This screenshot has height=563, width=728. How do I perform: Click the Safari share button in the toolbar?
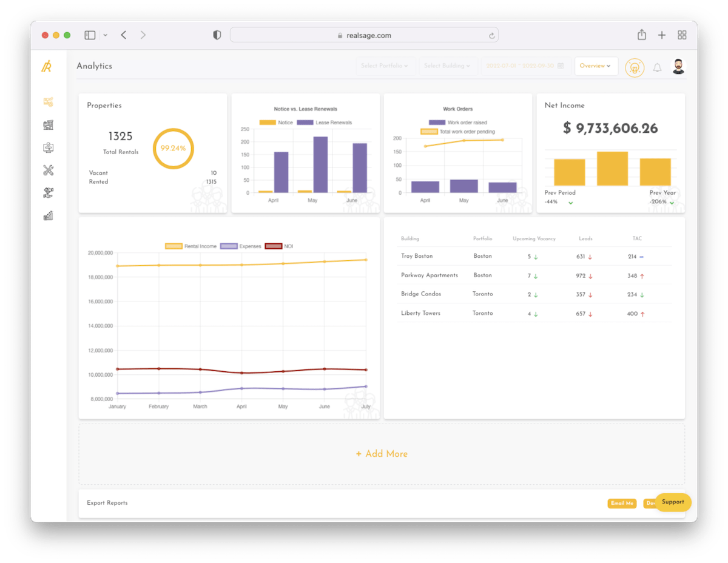tap(641, 35)
